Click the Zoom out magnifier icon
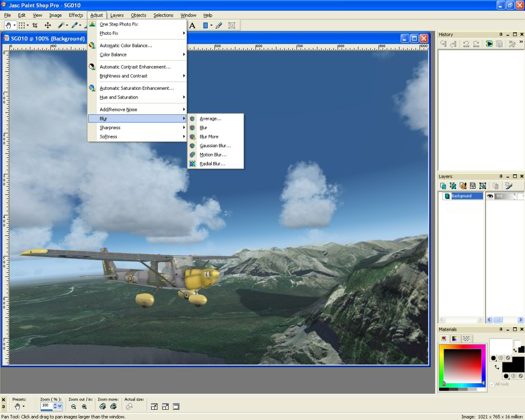 click(x=74, y=407)
